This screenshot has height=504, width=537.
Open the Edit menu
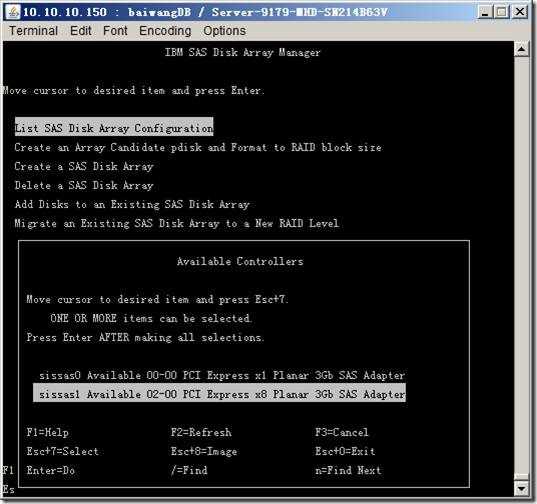80,31
